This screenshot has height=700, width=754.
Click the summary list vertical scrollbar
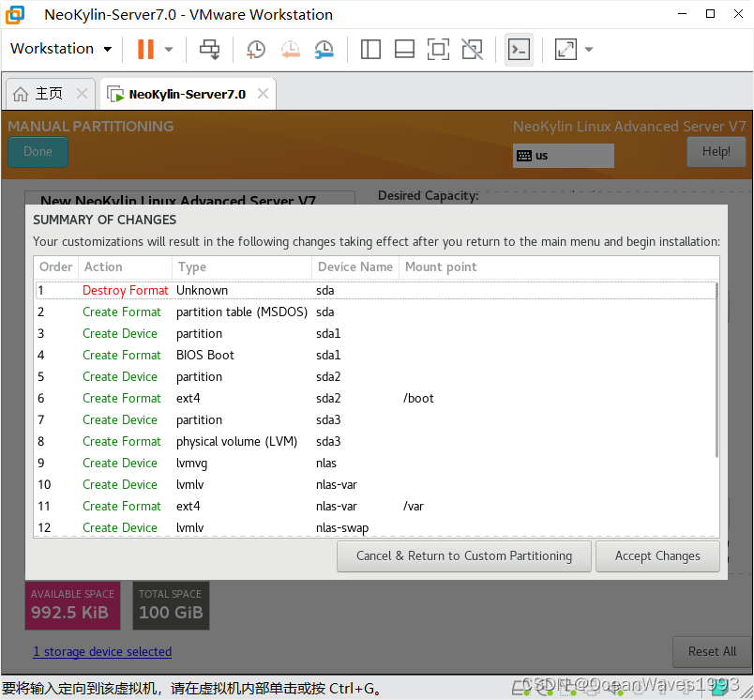717,371
